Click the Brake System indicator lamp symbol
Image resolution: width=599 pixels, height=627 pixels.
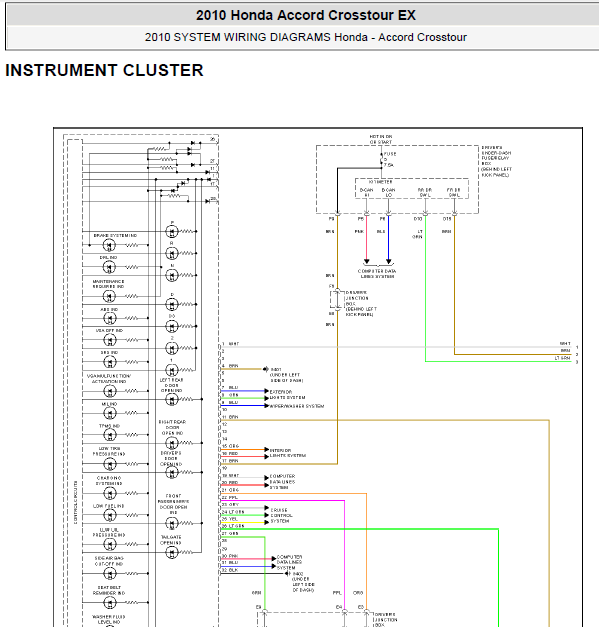[x=110, y=245]
